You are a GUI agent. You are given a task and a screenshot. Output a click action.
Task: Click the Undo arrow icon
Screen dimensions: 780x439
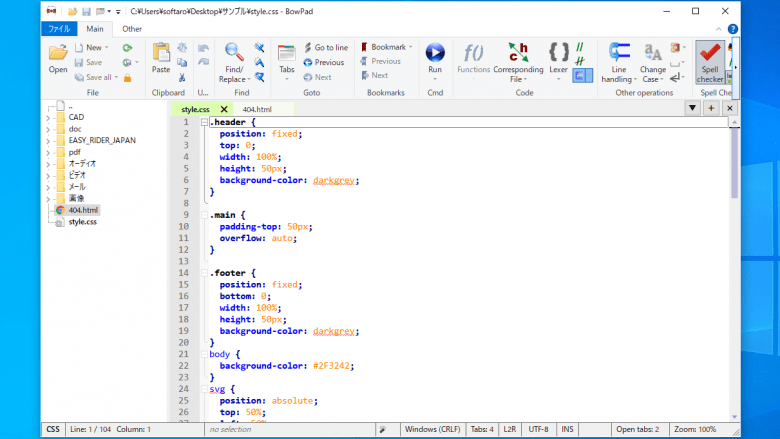coord(203,48)
